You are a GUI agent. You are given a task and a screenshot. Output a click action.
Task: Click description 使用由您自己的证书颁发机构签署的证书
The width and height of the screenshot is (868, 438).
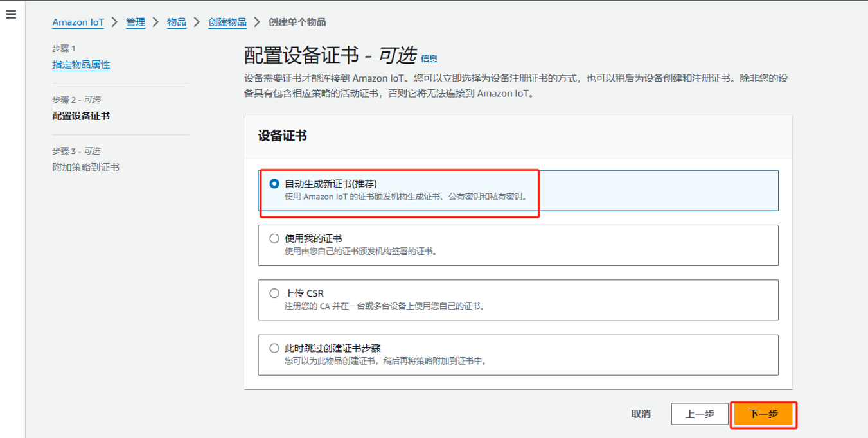pyautogui.click(x=360, y=251)
